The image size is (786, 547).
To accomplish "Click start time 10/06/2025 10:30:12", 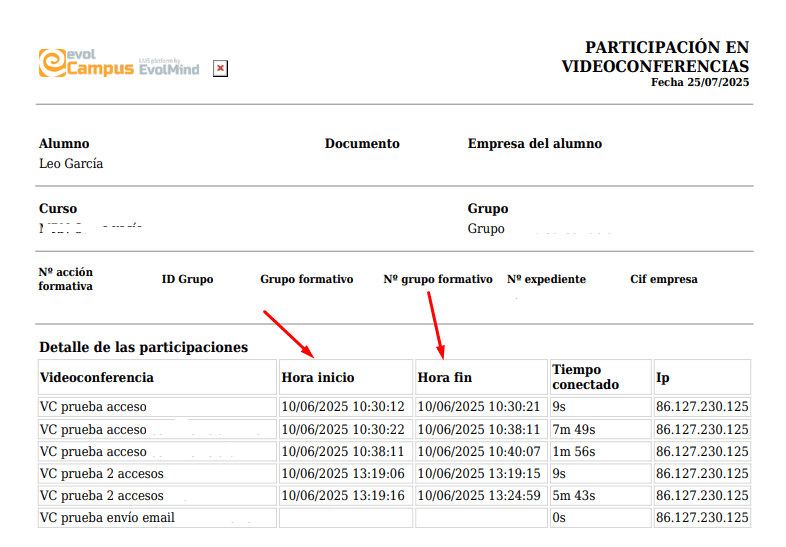I will click(x=343, y=407).
